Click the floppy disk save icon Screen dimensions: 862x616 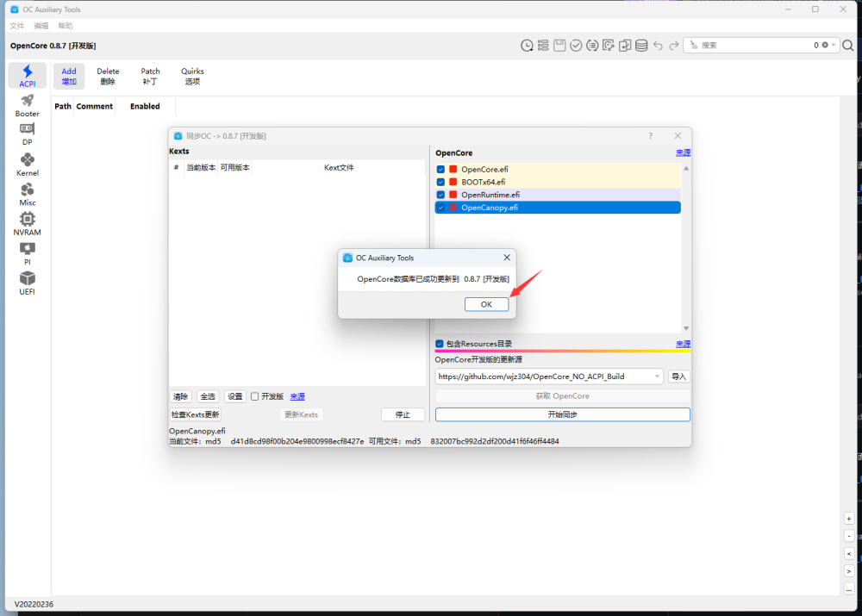[559, 46]
